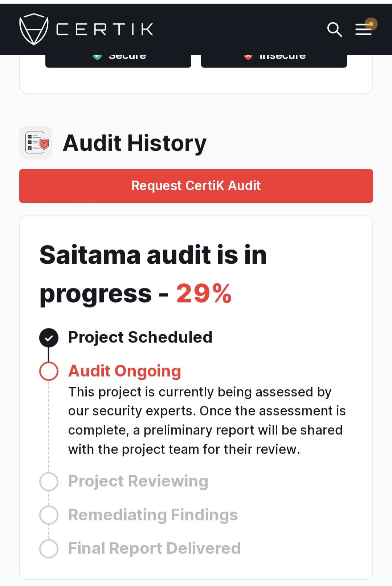
Task: Select the Project Reviewing step circle
Action: pyautogui.click(x=49, y=481)
